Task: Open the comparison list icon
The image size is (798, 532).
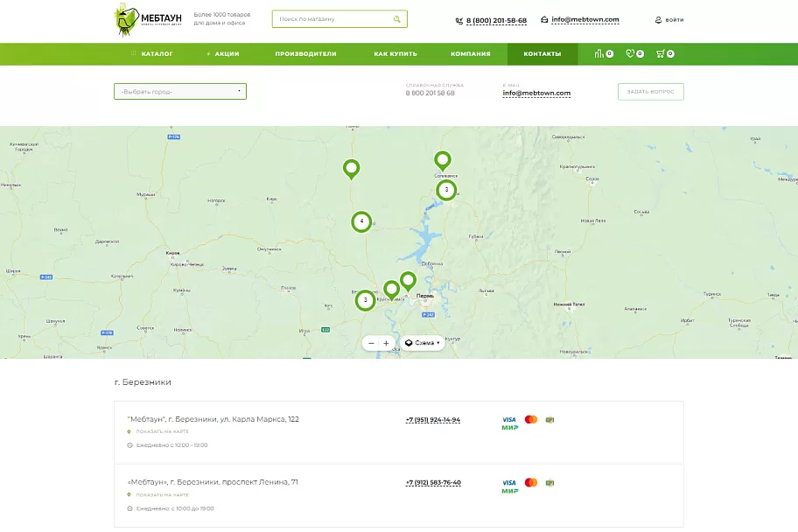Action: 598,53
